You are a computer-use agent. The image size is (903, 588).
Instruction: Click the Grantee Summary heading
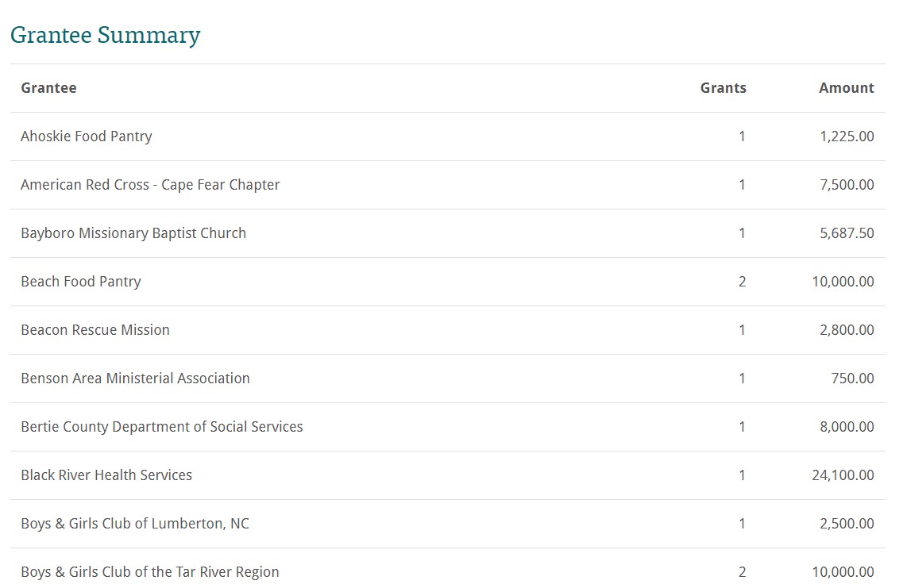pyautogui.click(x=106, y=35)
